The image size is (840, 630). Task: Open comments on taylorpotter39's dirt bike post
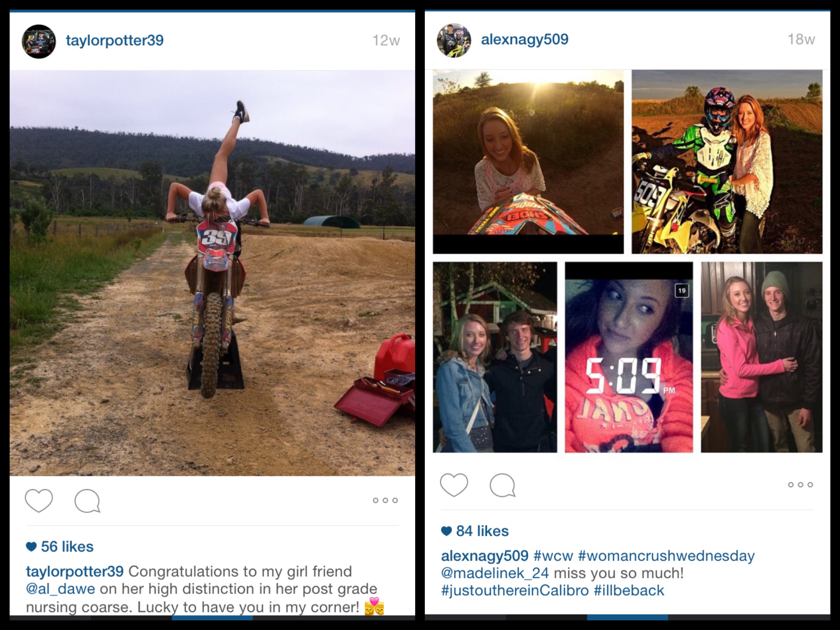pyautogui.click(x=87, y=501)
